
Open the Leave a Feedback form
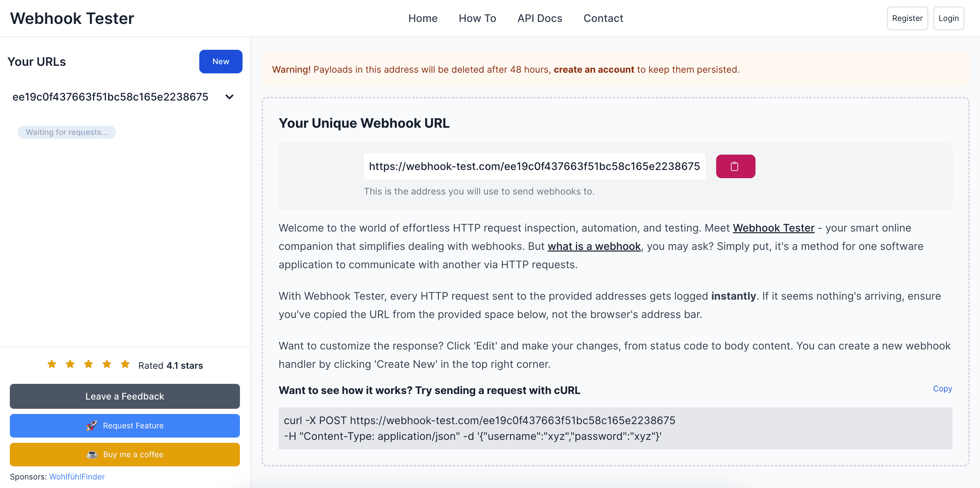point(125,396)
